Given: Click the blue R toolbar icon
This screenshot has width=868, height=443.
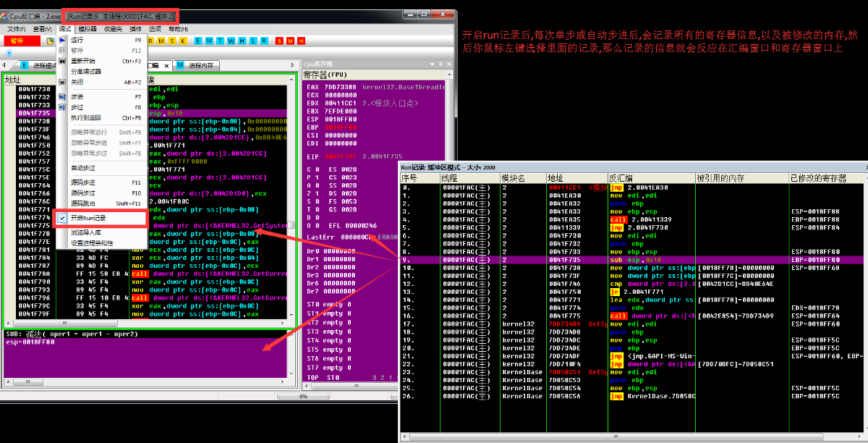Looking at the screenshot, I should coord(263,41).
